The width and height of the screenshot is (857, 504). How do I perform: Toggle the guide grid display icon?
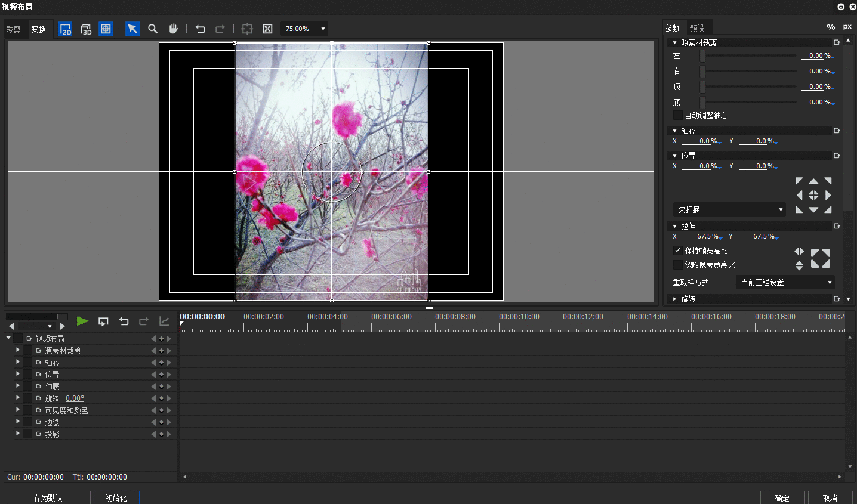pyautogui.click(x=106, y=29)
